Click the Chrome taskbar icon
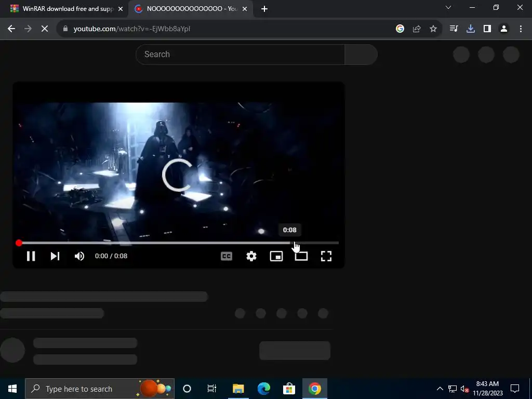Screen dimensions: 532x399 click(314, 389)
